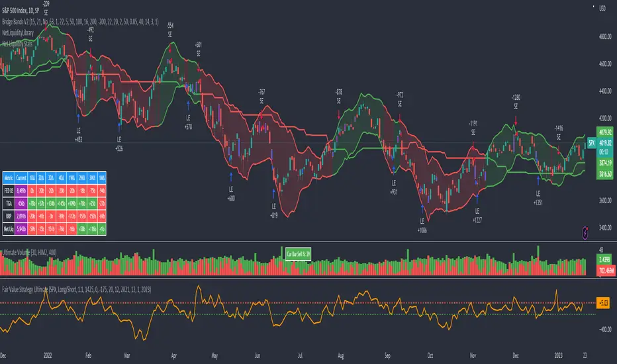The height and width of the screenshot is (364, 617).
Task: Open the S&P 500 Index symbol title
Action: point(21,11)
